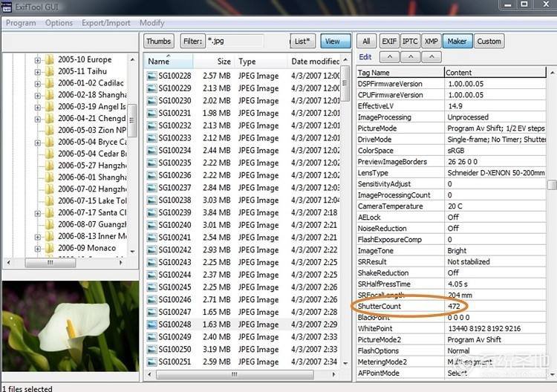Screen dimensions: 557x392
Task: Open the Export/Import menu
Action: pyautogui.click(x=106, y=23)
